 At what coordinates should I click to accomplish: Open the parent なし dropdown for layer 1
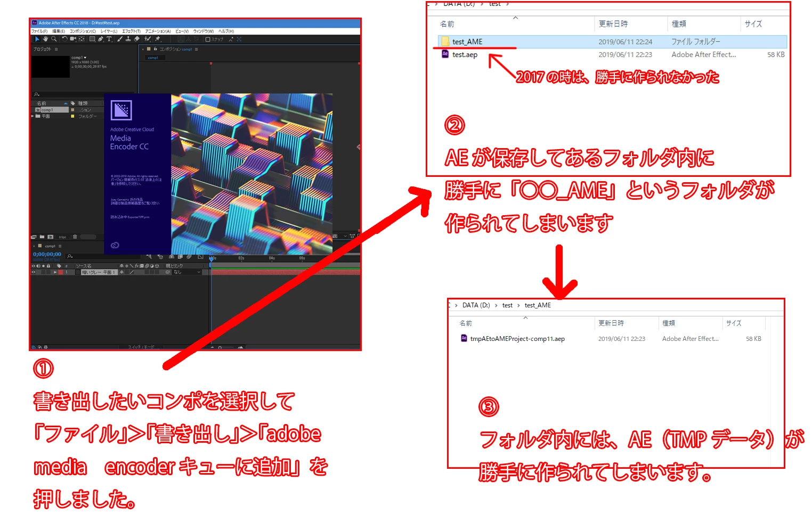pos(187,272)
